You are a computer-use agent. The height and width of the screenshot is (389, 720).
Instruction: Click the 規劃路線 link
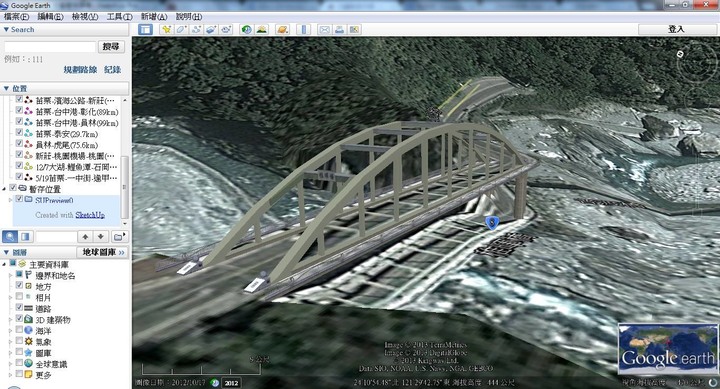80,70
